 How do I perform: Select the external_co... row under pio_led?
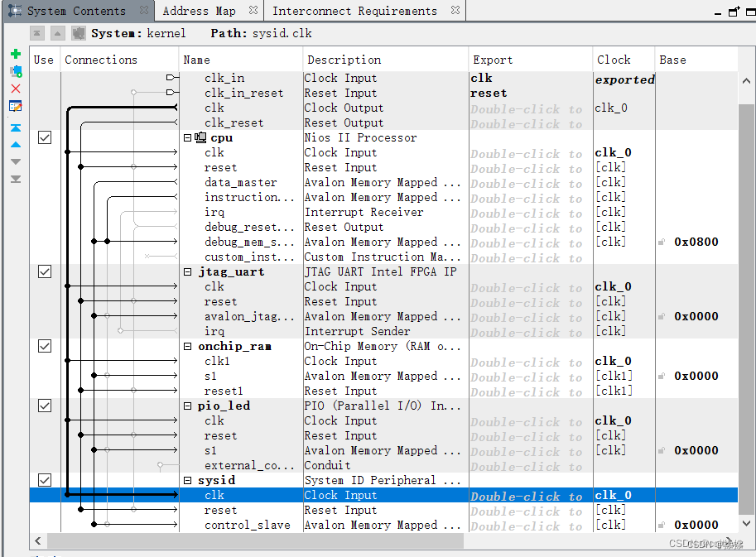click(383, 465)
